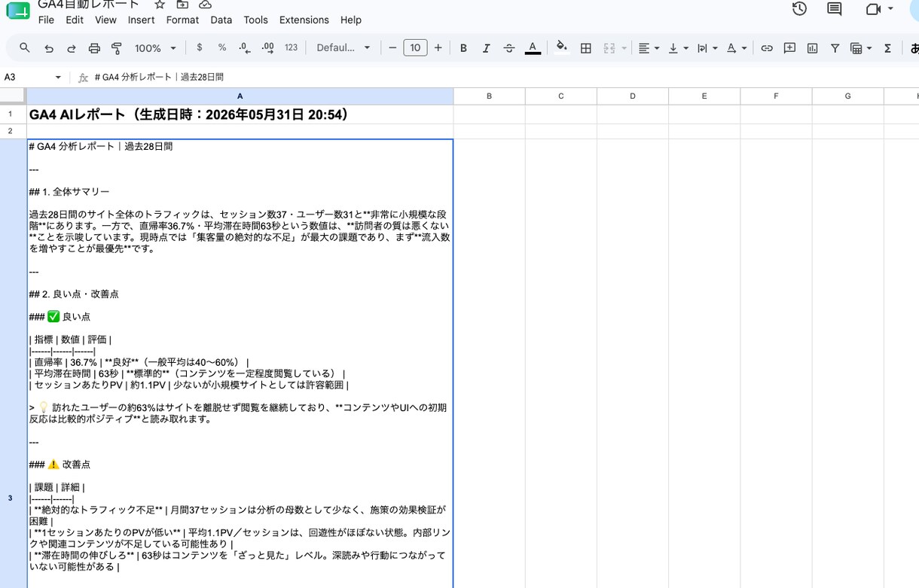Undo the last action
Viewport: 919px width, 588px height.
[49, 48]
